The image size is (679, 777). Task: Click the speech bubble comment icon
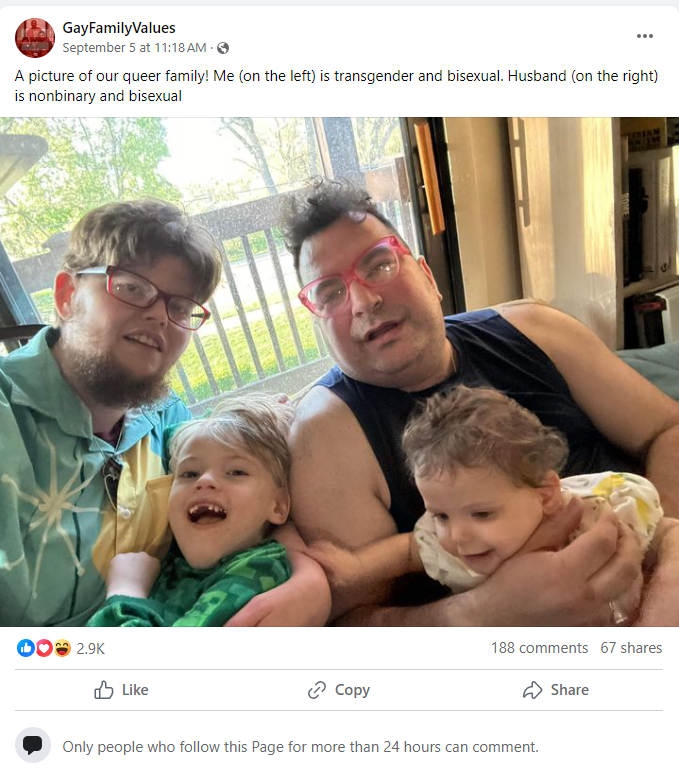(33, 745)
